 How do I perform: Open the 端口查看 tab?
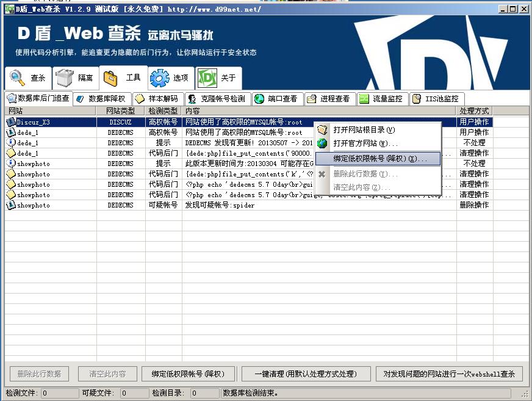coord(277,99)
